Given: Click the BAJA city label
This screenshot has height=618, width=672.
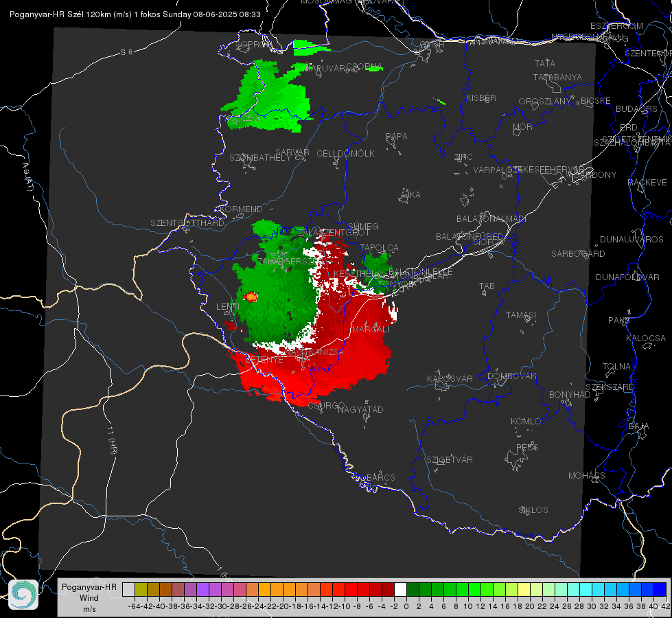Looking at the screenshot, I should point(639,426).
